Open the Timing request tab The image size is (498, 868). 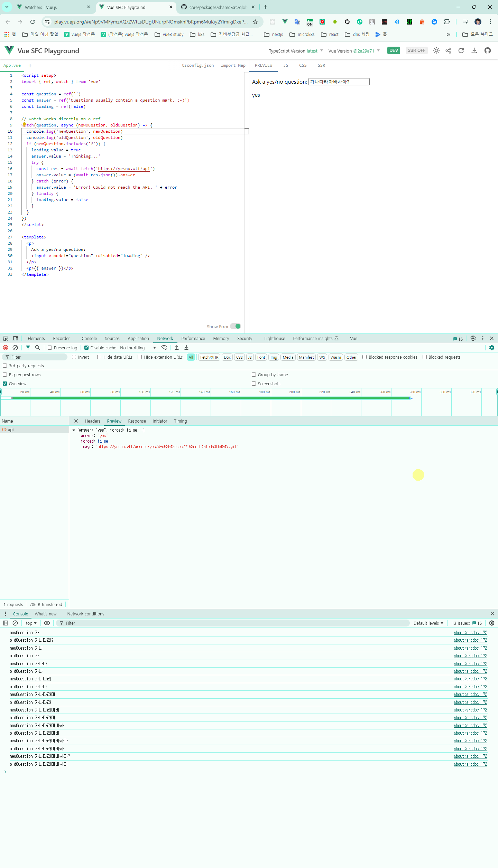(181, 421)
